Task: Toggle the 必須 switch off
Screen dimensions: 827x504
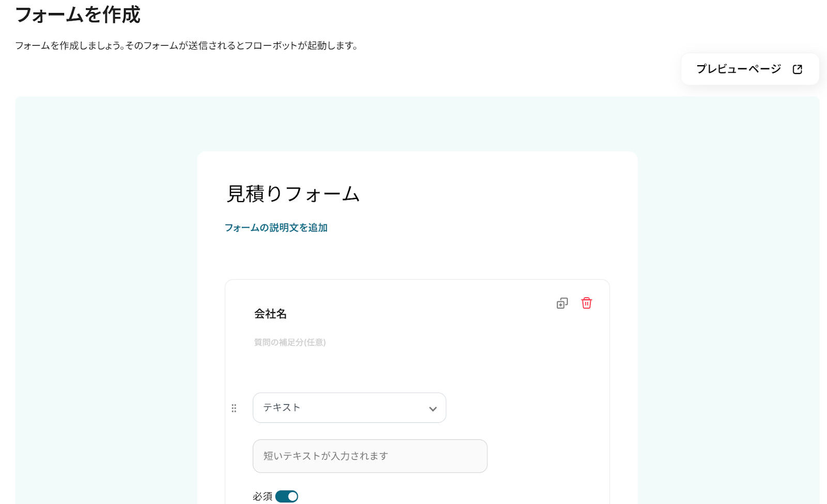Action: click(287, 496)
